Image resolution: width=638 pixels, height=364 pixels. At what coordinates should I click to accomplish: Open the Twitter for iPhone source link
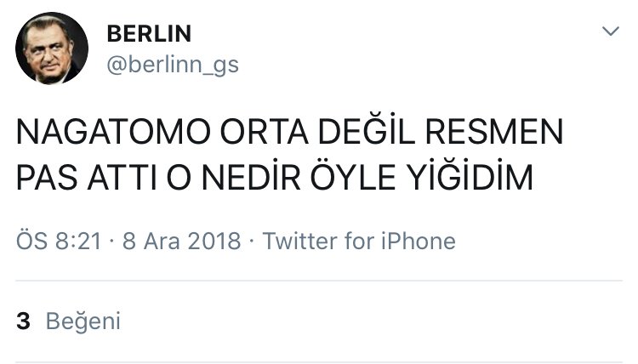tap(359, 241)
